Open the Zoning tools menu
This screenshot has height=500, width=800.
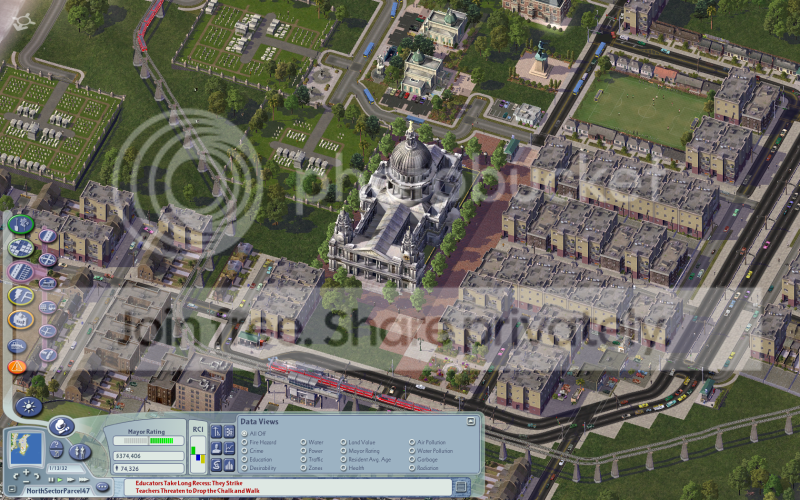click(x=20, y=248)
